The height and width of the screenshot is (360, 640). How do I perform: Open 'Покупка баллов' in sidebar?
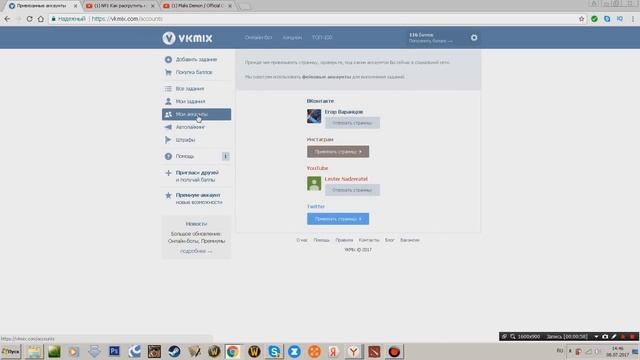tap(196, 72)
